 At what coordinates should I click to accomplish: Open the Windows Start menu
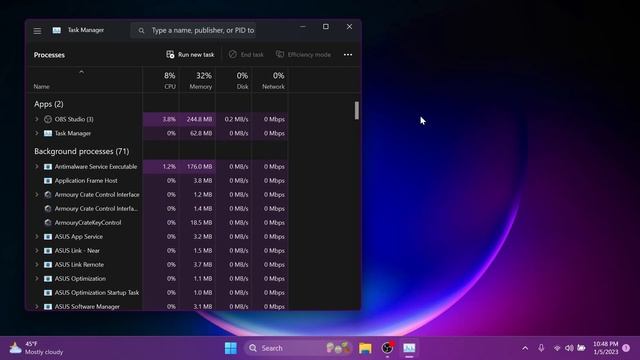point(231,348)
